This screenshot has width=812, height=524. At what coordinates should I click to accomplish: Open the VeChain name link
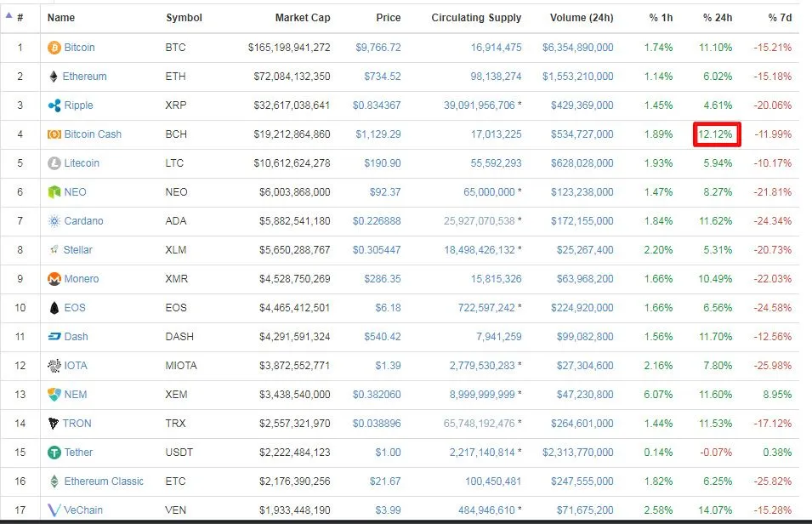coord(82,510)
